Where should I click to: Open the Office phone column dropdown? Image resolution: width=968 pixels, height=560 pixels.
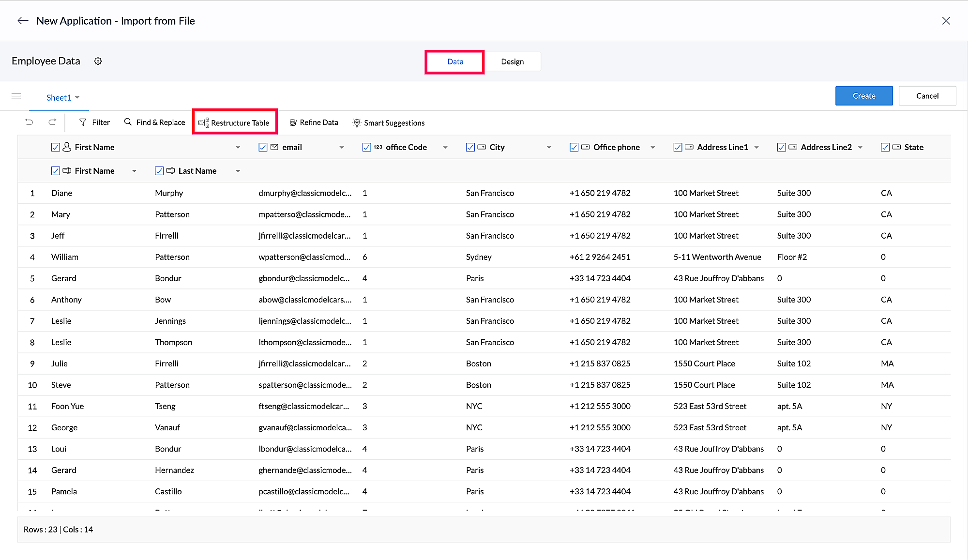(x=652, y=147)
